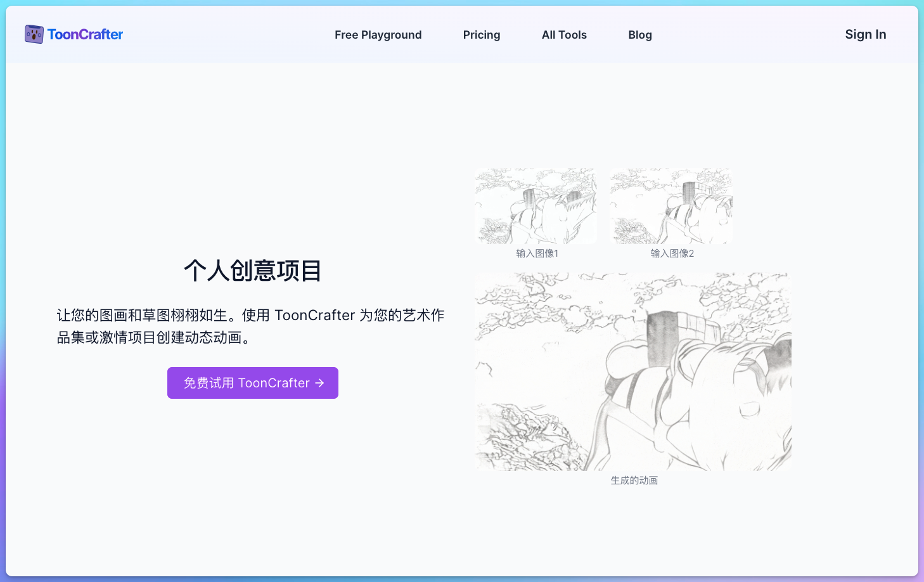Click the arrow icon in the purple button
924x582 pixels.
pos(319,383)
